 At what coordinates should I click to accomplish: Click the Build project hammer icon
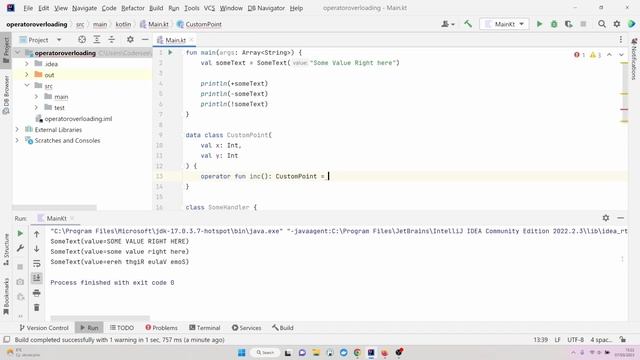click(468, 24)
